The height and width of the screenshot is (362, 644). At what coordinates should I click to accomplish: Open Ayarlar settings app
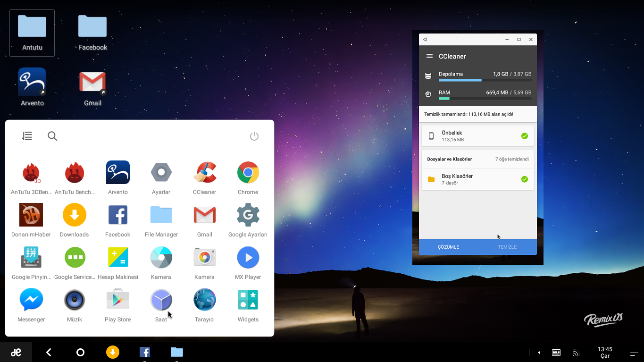pos(161,177)
